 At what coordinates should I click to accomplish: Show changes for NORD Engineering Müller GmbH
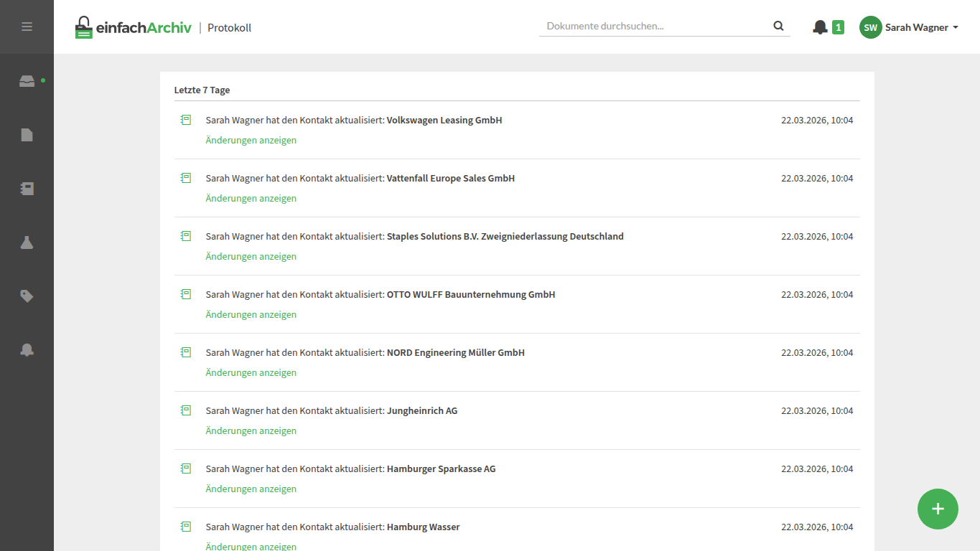(251, 372)
